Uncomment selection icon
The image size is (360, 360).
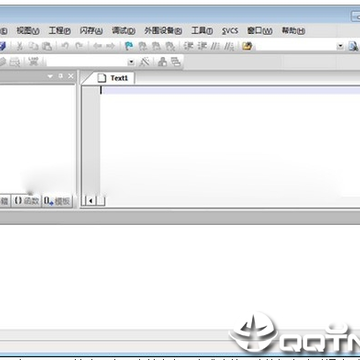(229, 46)
